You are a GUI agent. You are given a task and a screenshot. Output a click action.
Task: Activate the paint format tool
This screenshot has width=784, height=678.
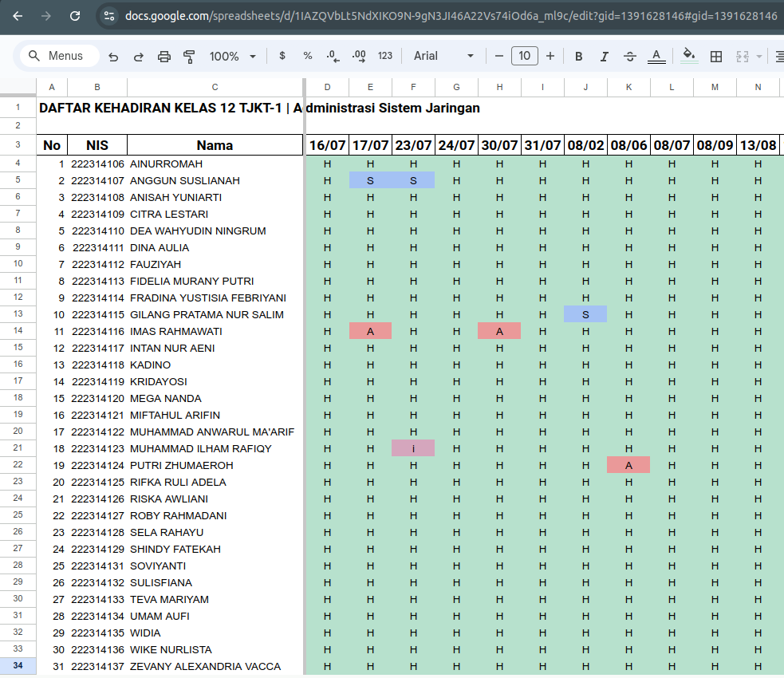[x=189, y=56]
